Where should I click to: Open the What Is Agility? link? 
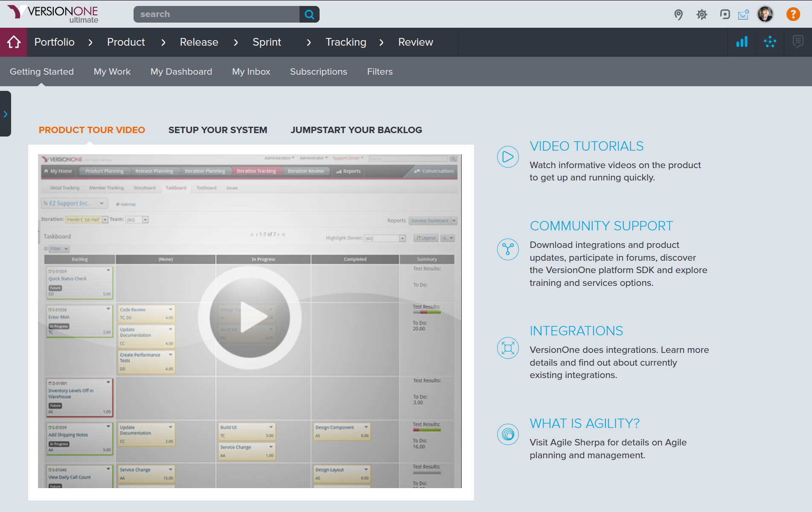click(585, 424)
